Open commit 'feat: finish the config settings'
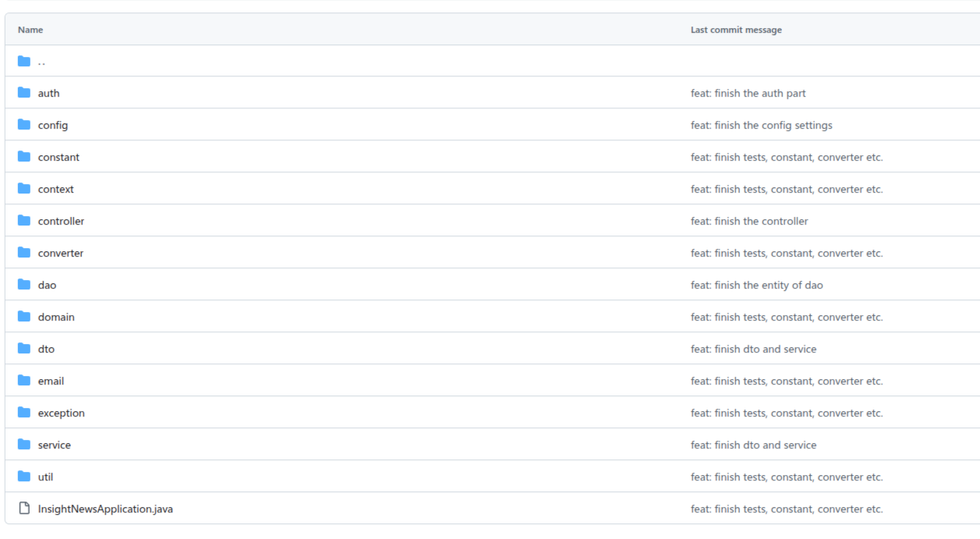 click(x=762, y=126)
